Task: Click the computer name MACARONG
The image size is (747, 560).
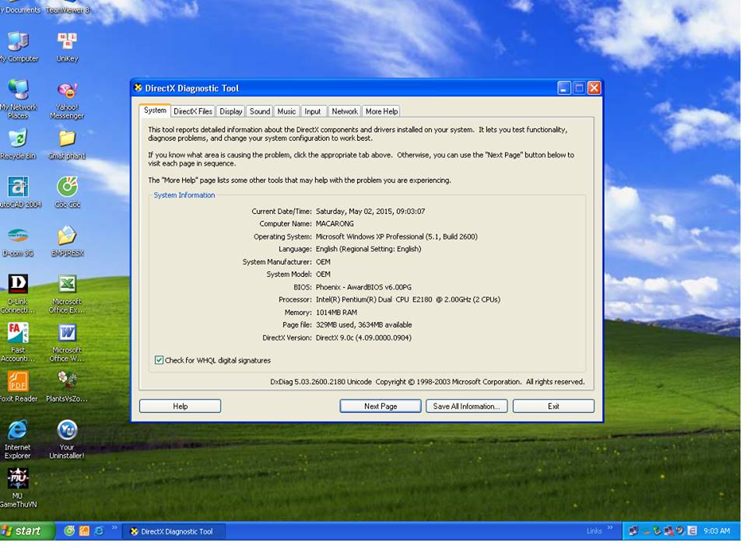Action: (x=335, y=224)
